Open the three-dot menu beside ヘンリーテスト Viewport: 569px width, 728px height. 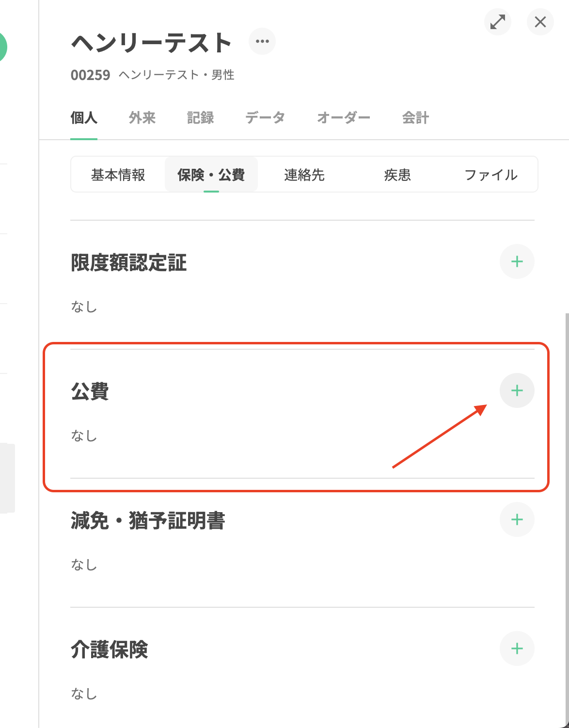coord(262,41)
